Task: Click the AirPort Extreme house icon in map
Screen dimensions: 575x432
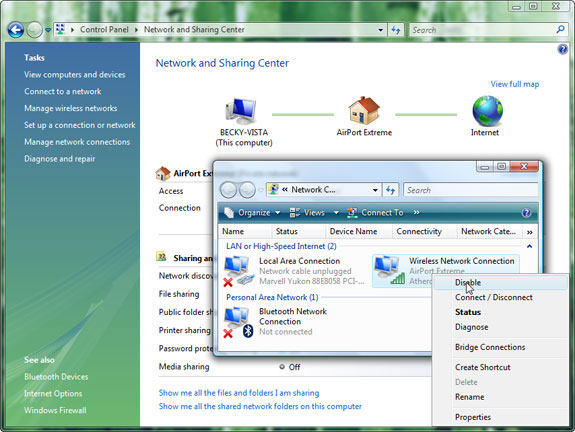Action: 364,110
